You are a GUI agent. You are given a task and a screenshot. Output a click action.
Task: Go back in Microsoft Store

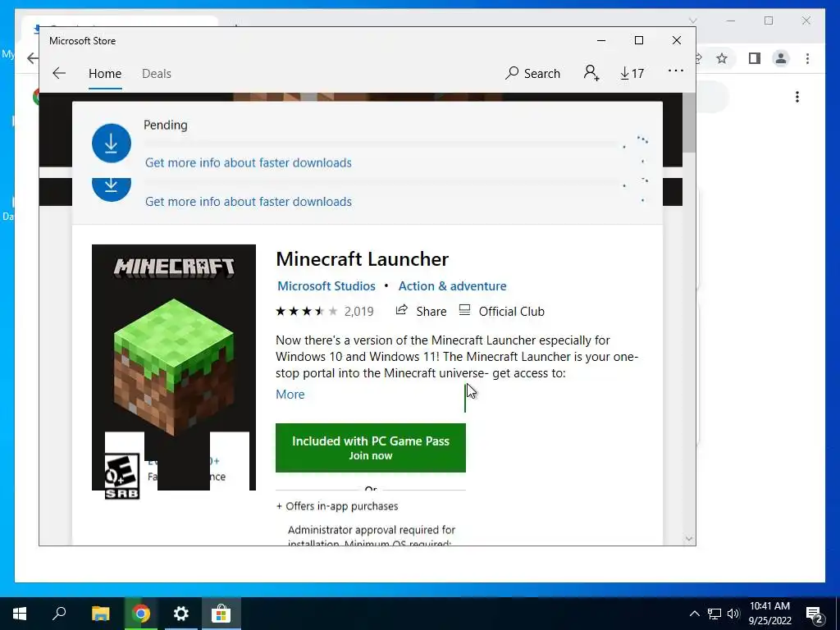tap(59, 73)
